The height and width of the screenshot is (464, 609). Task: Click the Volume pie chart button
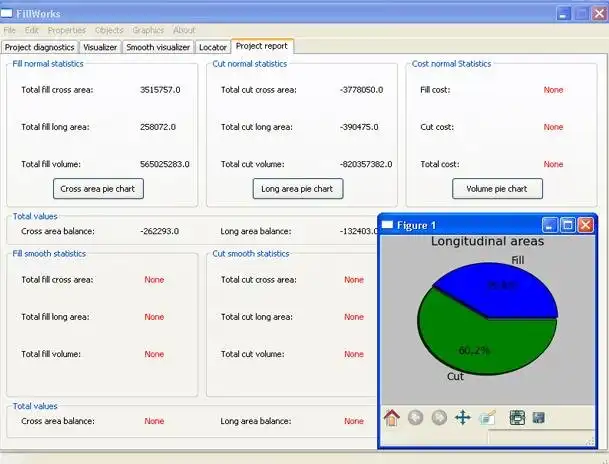pos(497,189)
